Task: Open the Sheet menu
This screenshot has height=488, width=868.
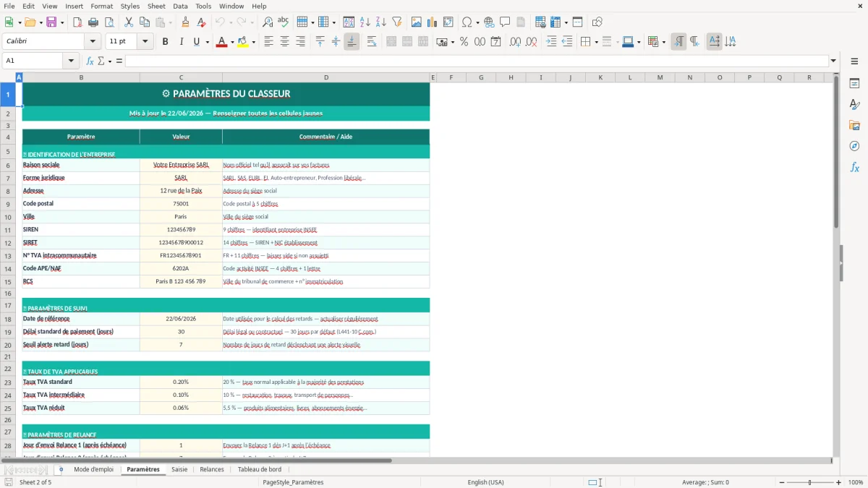Action: coord(156,6)
